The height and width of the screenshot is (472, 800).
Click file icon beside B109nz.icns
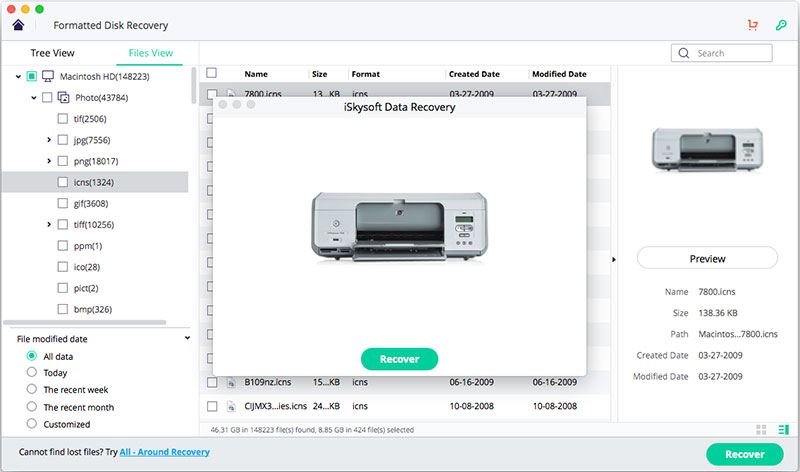tap(231, 382)
